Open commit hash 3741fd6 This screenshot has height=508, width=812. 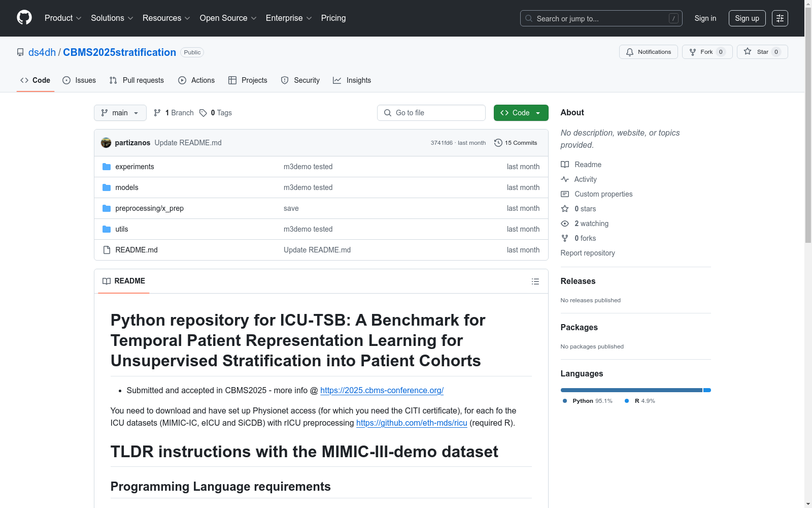[x=442, y=143]
